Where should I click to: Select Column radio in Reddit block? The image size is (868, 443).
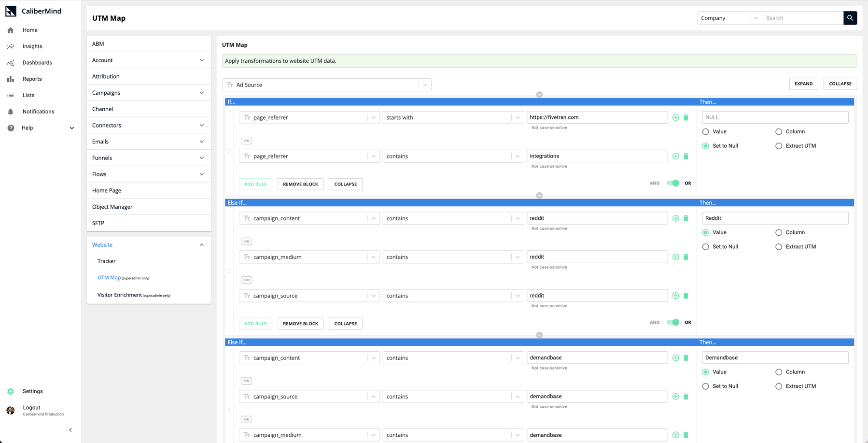pyautogui.click(x=779, y=232)
